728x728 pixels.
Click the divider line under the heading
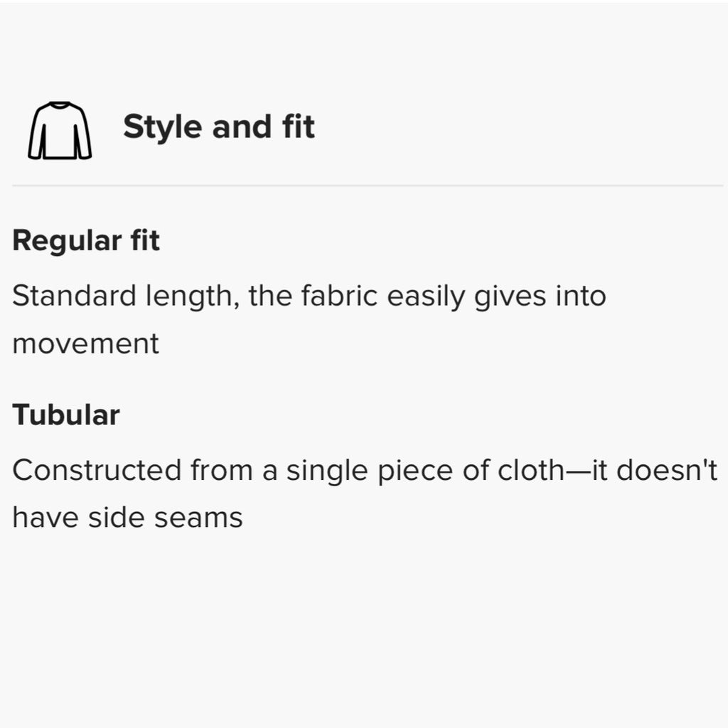point(368,186)
